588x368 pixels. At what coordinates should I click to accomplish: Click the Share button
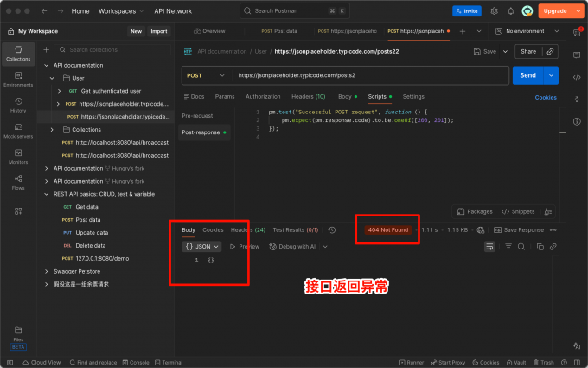coord(528,51)
